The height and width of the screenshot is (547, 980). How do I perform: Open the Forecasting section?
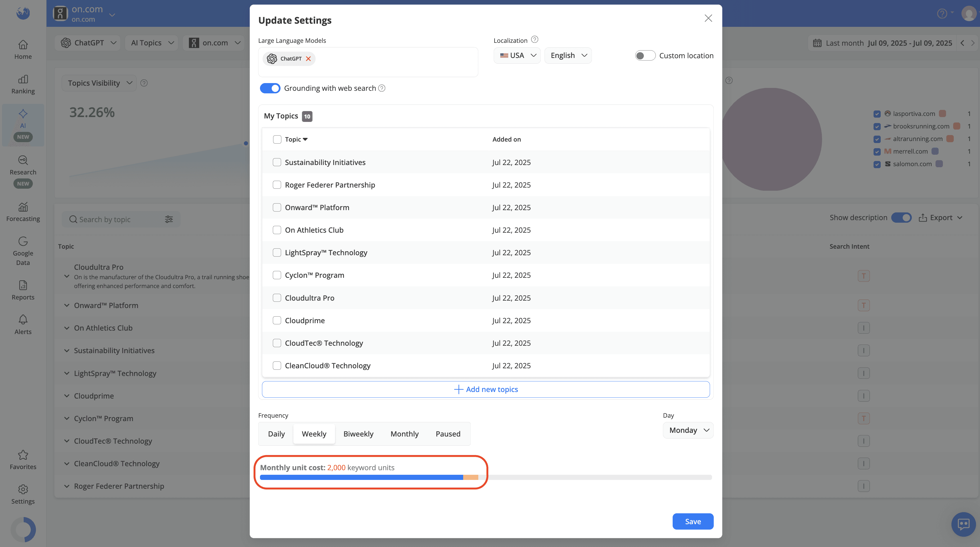point(23,212)
